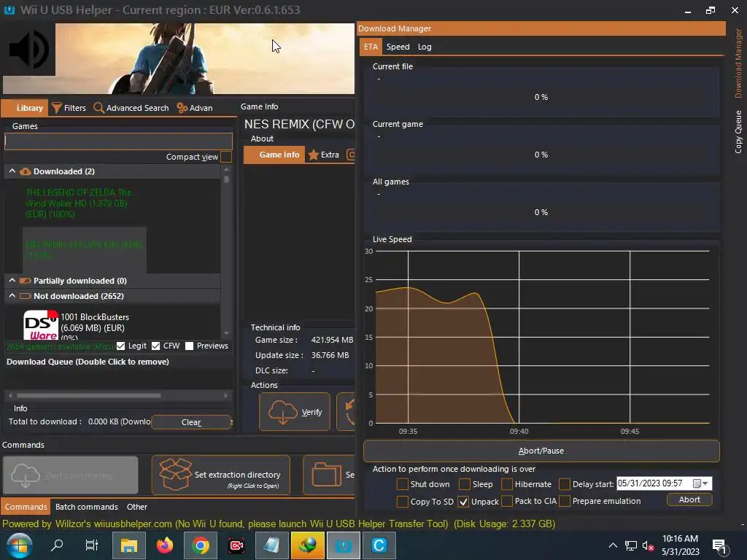Mute audio with the speaker icon
This screenshot has height=560, width=747.
tap(28, 50)
